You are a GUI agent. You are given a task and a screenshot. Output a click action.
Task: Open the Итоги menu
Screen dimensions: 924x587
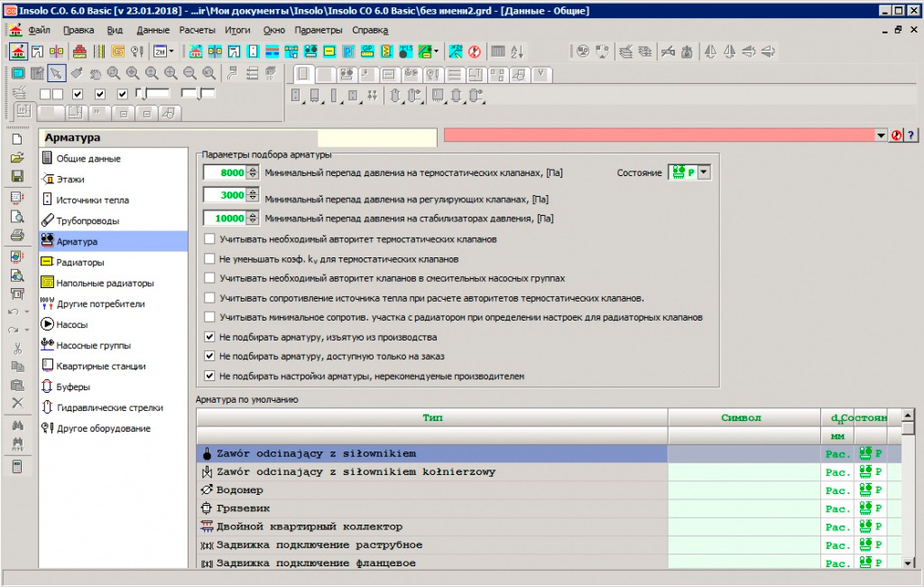click(237, 30)
